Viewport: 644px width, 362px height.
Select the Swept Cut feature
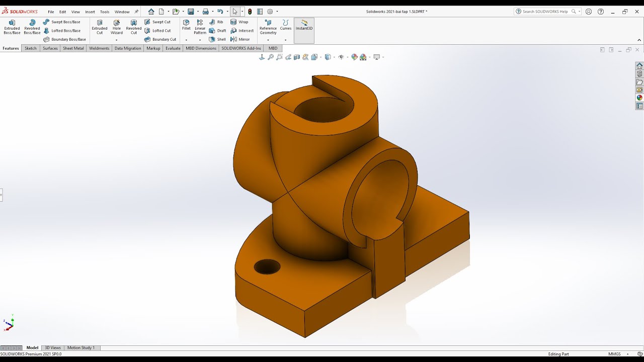point(157,22)
